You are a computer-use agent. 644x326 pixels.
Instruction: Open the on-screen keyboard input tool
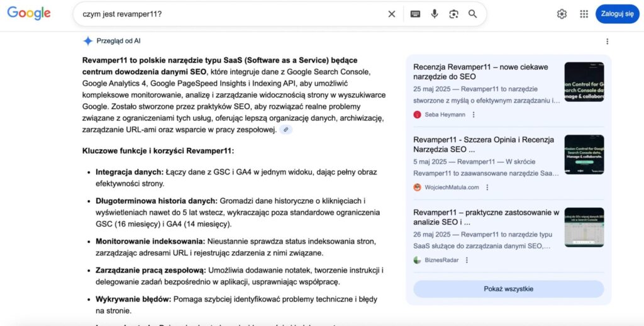coord(415,14)
